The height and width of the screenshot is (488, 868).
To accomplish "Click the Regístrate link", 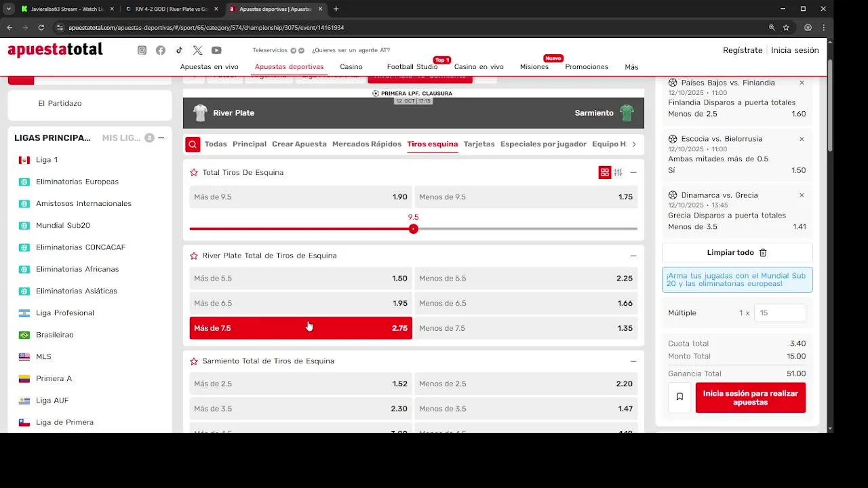I will [743, 50].
